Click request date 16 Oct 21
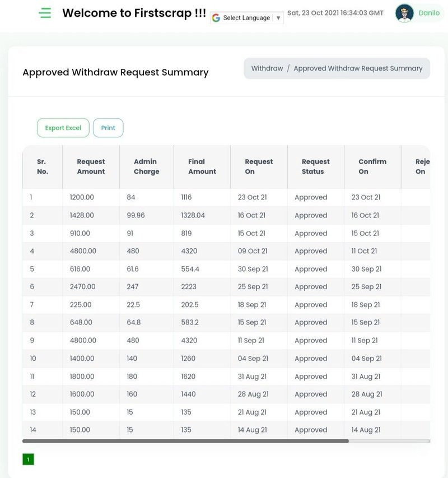This screenshot has height=478, width=448. coord(251,215)
